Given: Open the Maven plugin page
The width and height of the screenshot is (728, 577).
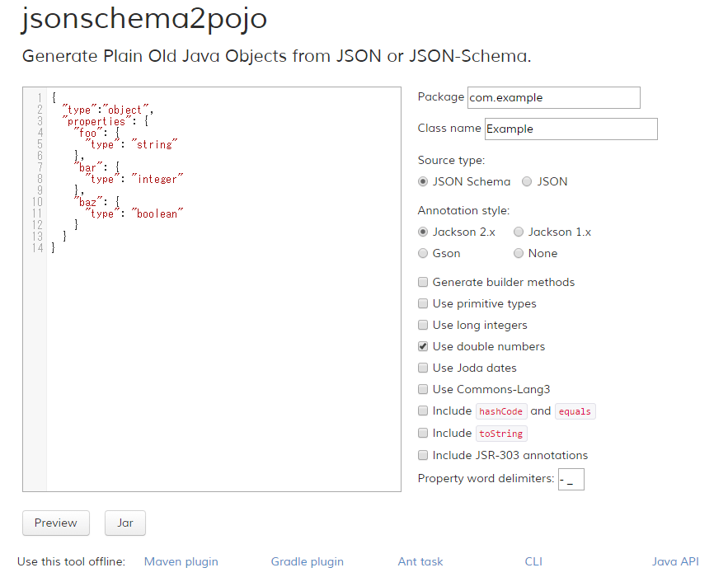Looking at the screenshot, I should [181, 561].
